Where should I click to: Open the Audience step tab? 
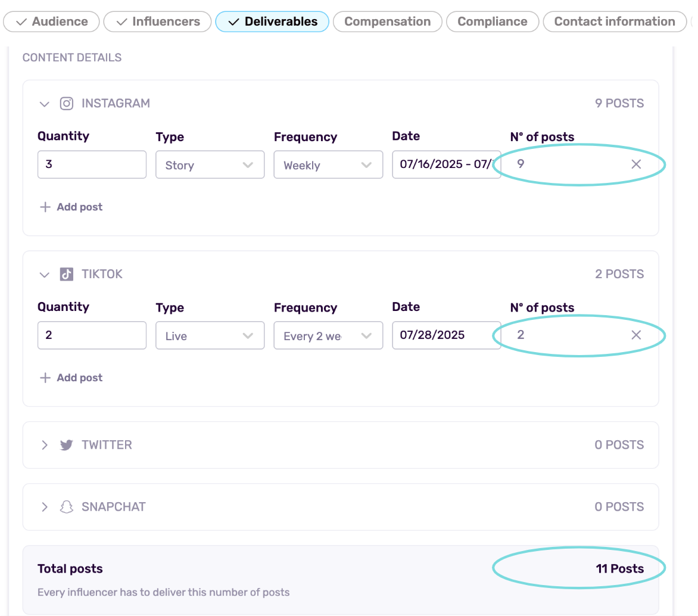click(x=51, y=22)
